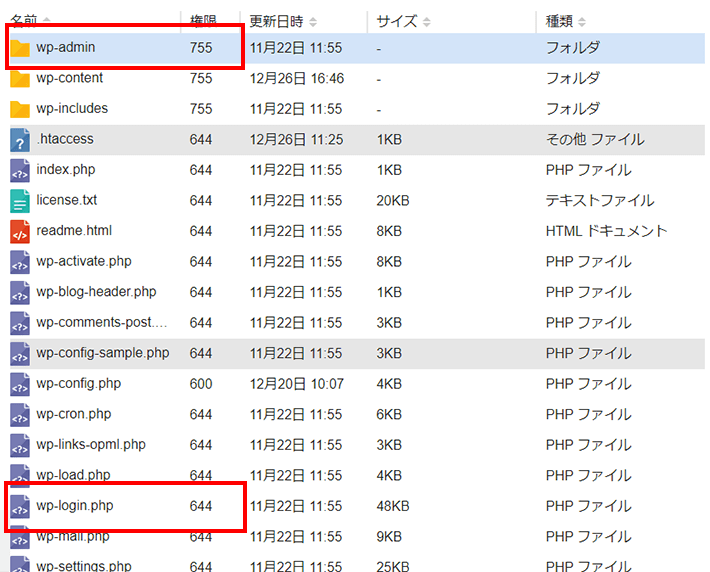Click the サイズ column header
The height and width of the screenshot is (572, 710).
point(397,21)
